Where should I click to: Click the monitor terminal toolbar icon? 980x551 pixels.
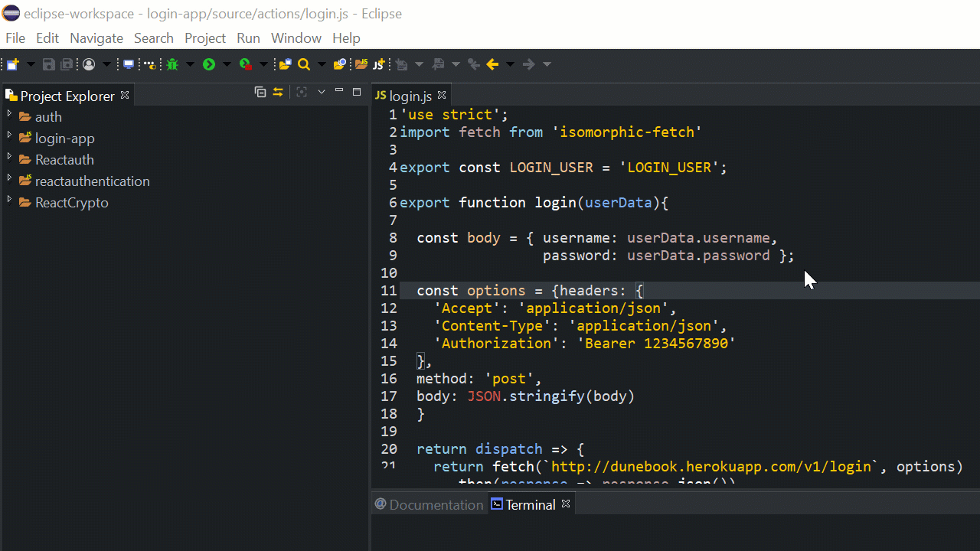(129, 64)
